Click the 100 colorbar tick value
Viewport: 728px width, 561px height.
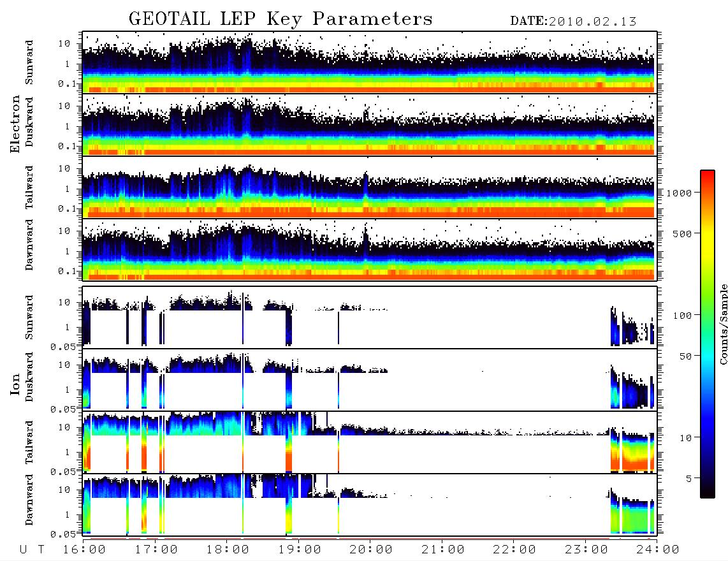coord(683,316)
